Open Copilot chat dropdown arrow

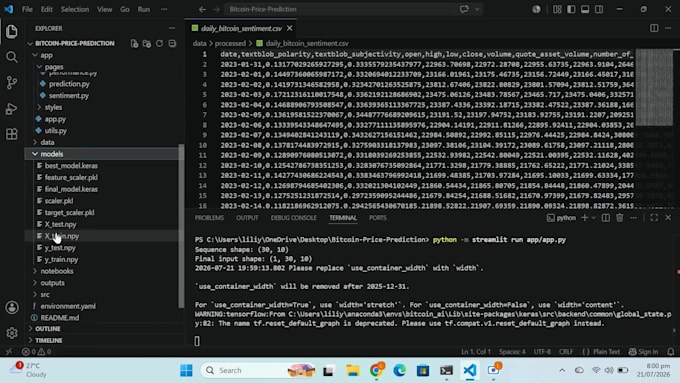click(x=477, y=9)
